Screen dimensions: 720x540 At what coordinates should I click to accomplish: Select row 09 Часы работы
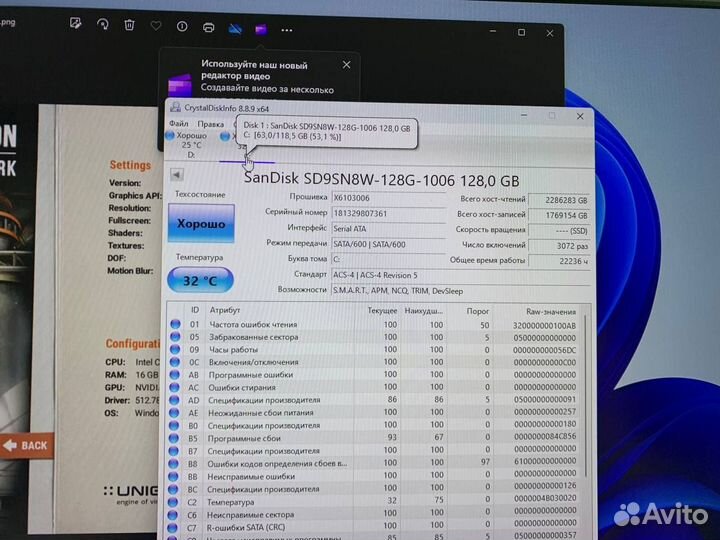click(374, 349)
